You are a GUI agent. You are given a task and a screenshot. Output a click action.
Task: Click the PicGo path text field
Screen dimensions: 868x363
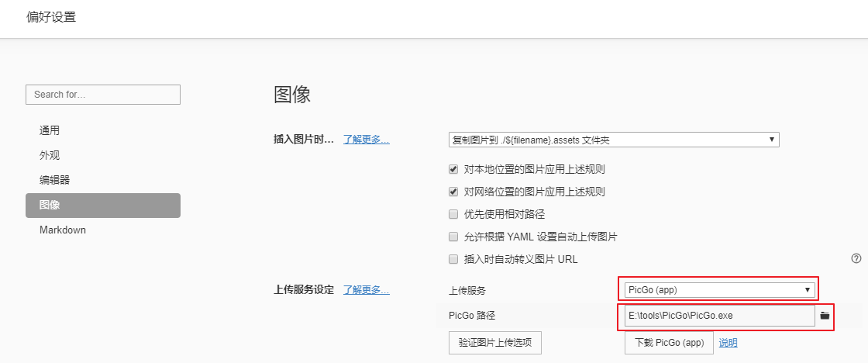pyautogui.click(x=720, y=316)
